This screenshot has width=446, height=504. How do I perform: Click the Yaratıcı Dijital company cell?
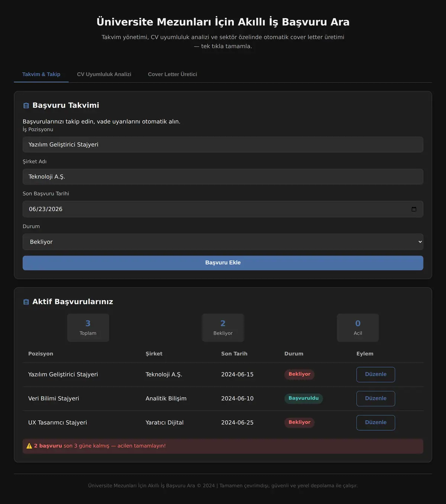click(x=165, y=423)
